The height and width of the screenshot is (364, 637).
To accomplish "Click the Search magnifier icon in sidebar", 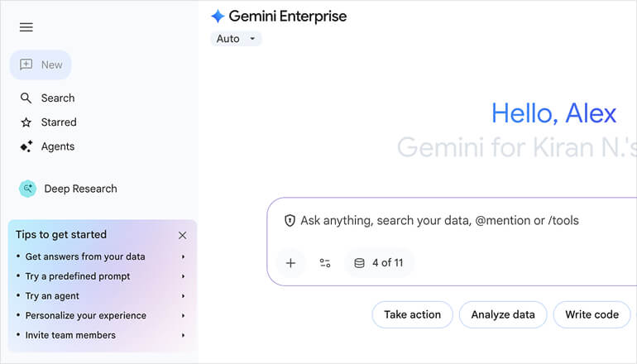I will (26, 98).
